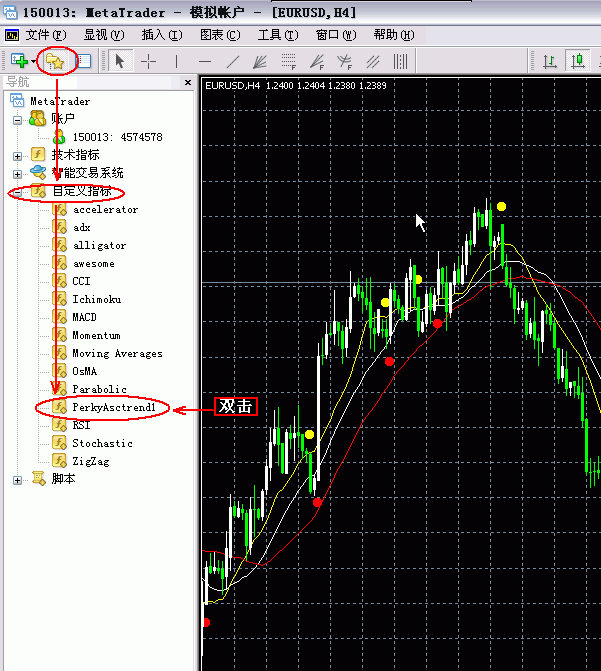Screen dimensions: 601x671
Task: Select the accelerator indicator
Action: point(105,209)
